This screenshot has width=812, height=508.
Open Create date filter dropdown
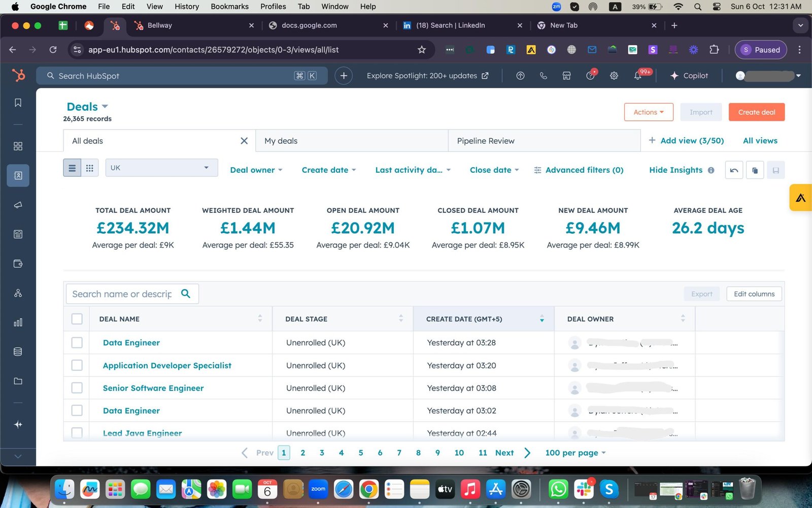329,170
